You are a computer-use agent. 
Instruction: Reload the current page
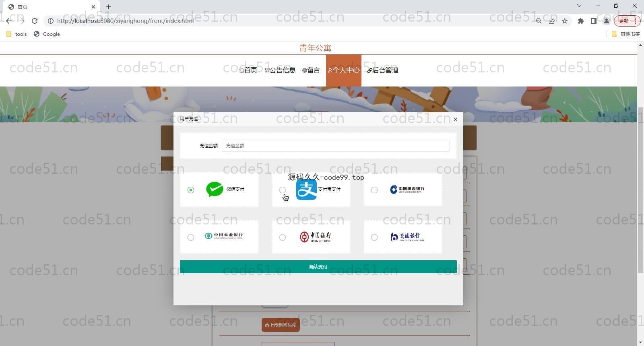click(35, 21)
